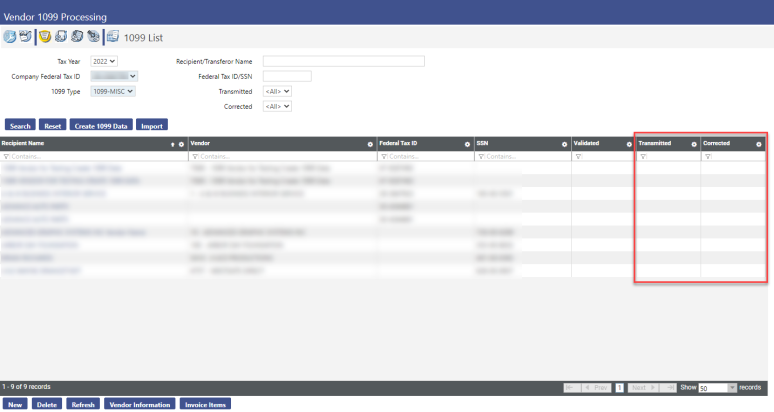Open the Corrected filter dropdown
This screenshot has height=412, width=774.
[x=276, y=106]
